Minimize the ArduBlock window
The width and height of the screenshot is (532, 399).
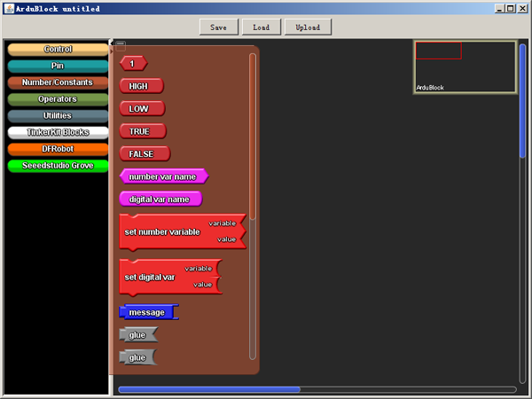(x=499, y=9)
